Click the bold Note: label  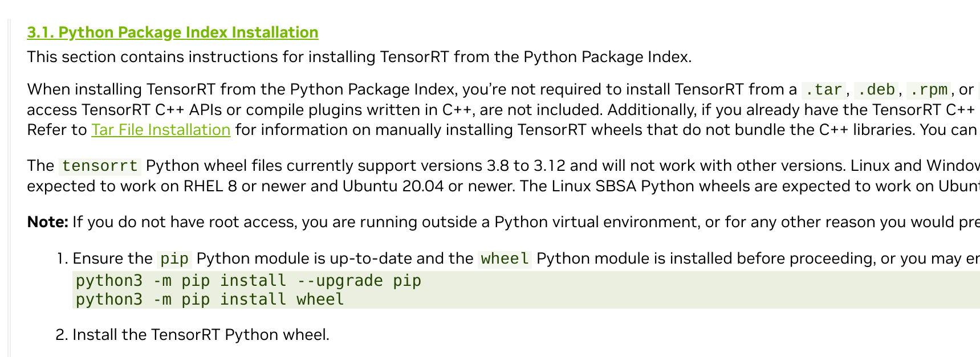[48, 222]
